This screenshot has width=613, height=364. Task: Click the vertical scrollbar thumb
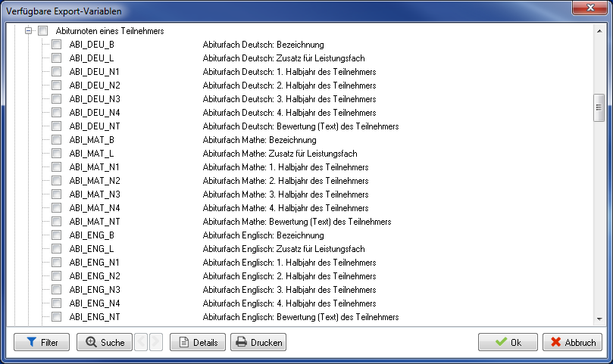coord(599,107)
